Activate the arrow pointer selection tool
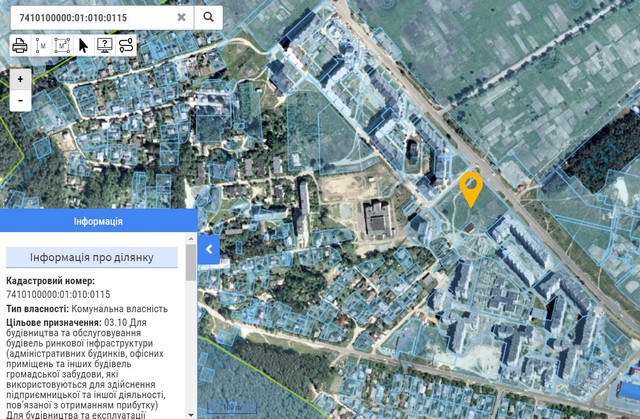640x419 pixels. [x=84, y=45]
